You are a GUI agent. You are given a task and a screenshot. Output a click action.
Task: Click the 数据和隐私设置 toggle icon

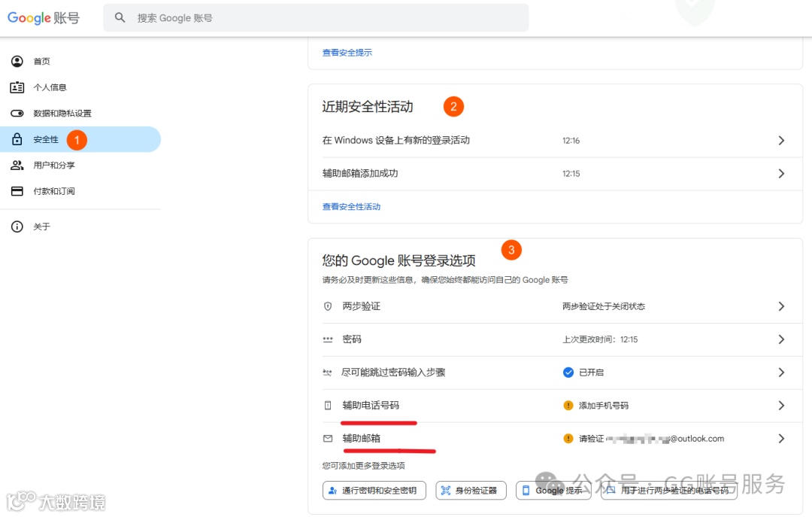click(x=17, y=113)
